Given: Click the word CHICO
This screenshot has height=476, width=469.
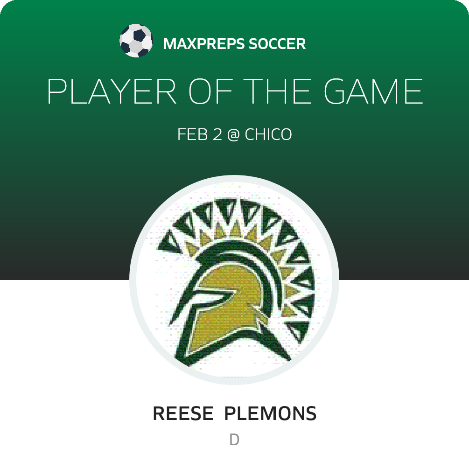Looking at the screenshot, I should tap(268, 135).
